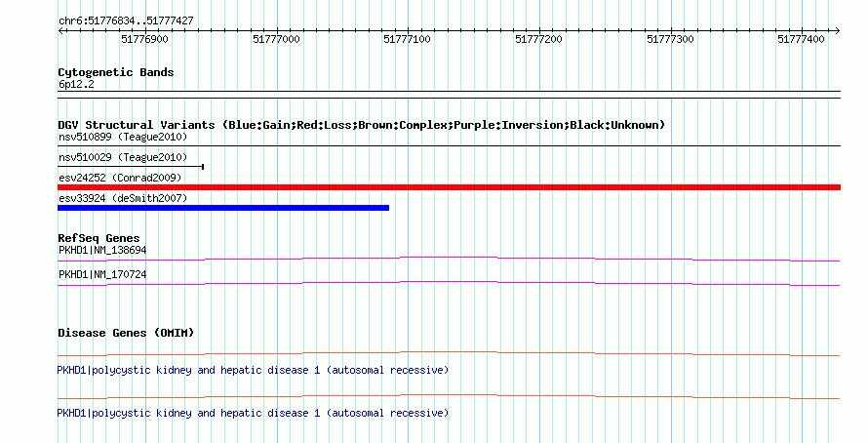The image size is (868, 443).
Task: Select the PKHD1|NM_170724 transcript label
Action: (102, 274)
